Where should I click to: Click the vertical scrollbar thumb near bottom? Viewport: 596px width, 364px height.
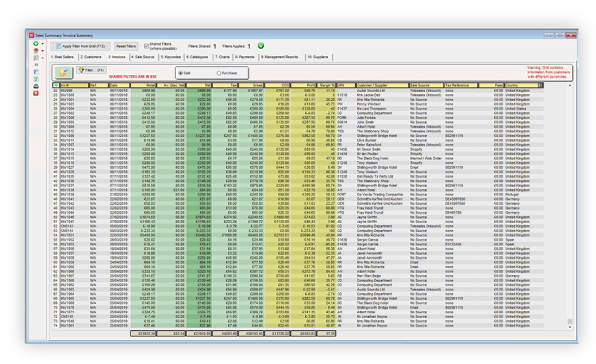pos(569,321)
